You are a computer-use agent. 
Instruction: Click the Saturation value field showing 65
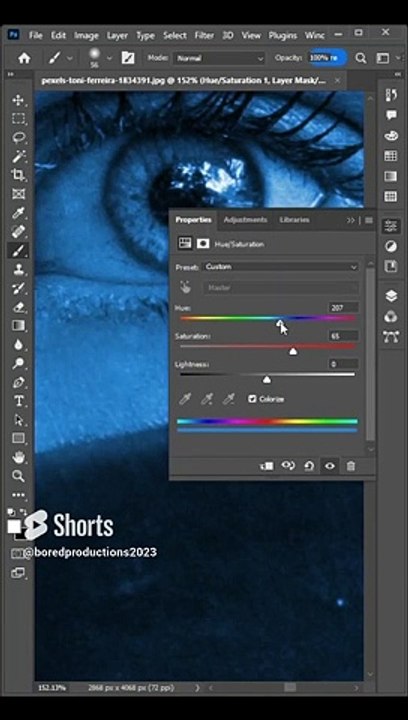pos(343,336)
